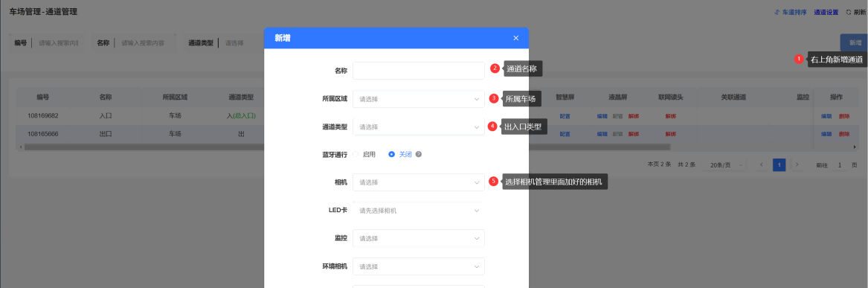
Task: Click 删除 in 操作 column for 入口 row
Action: click(844, 116)
